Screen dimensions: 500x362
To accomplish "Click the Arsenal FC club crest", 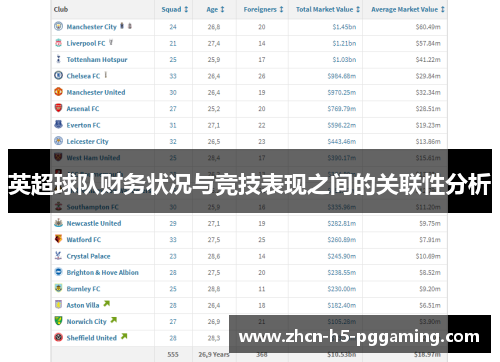I will [x=58, y=108].
